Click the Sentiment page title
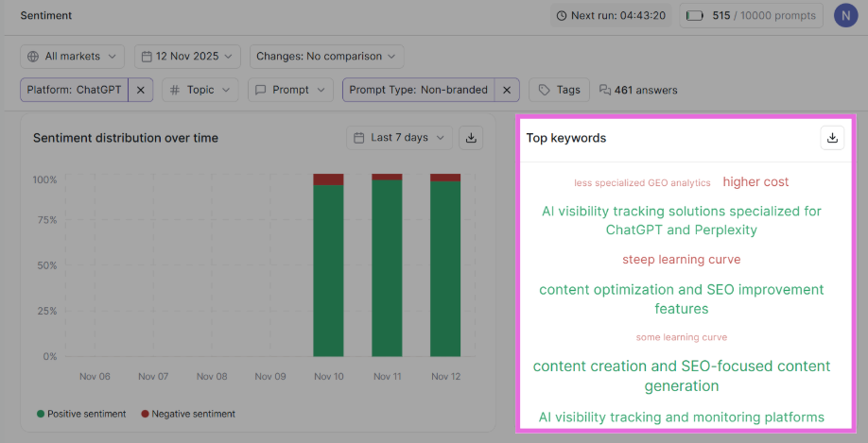Image resolution: width=868 pixels, height=443 pixels. point(46,15)
